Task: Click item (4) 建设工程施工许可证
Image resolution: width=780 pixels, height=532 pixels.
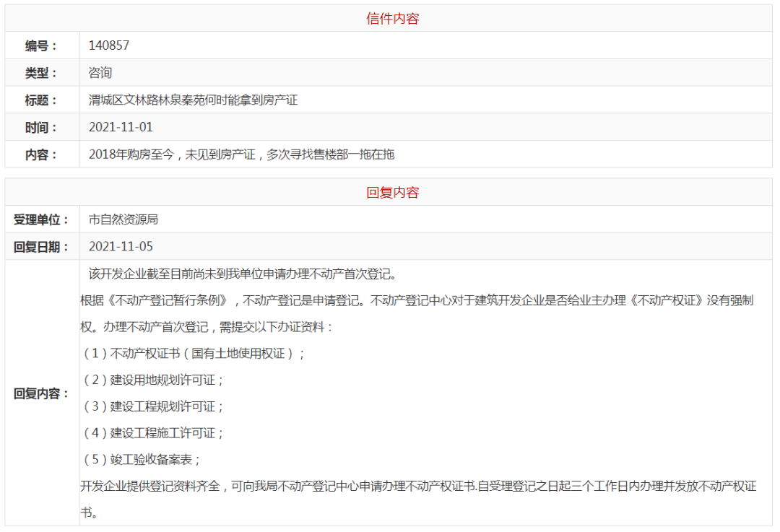Action: pyautogui.click(x=153, y=432)
